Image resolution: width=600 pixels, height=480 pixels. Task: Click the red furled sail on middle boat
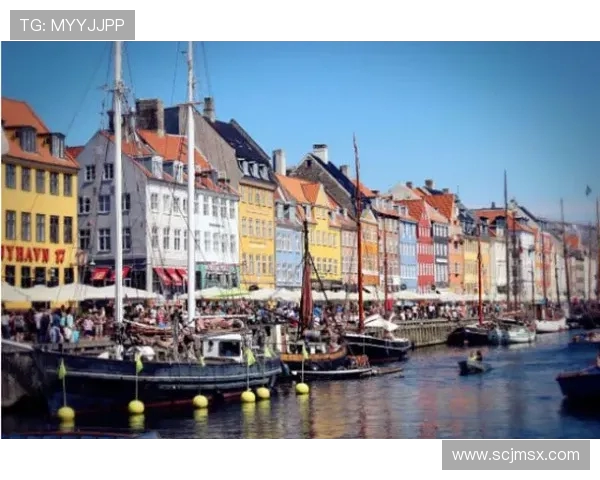pos(306,290)
